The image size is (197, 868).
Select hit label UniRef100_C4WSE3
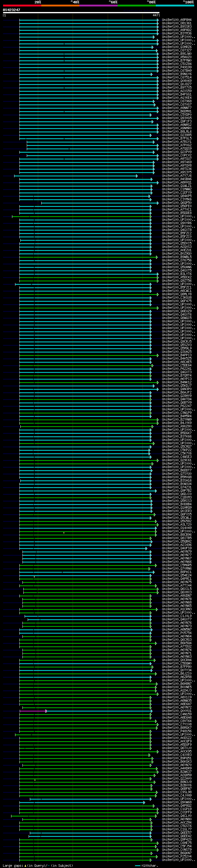(x=177, y=457)
